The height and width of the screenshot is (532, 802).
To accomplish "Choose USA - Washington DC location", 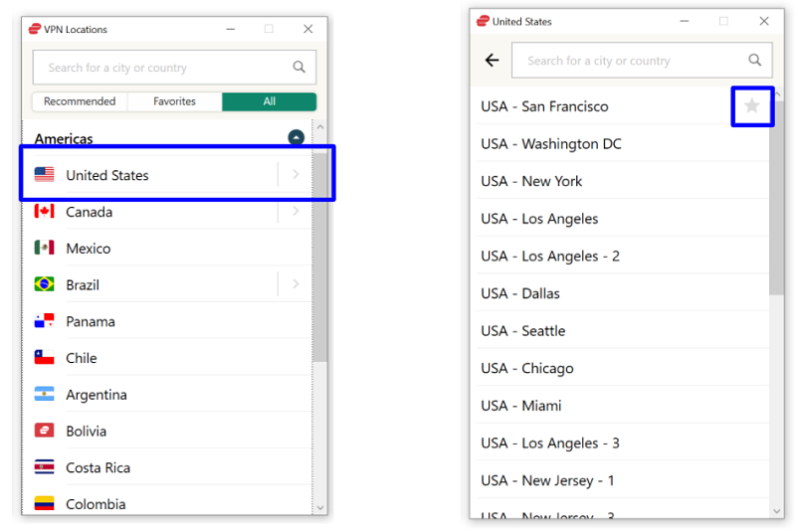I will tap(551, 144).
